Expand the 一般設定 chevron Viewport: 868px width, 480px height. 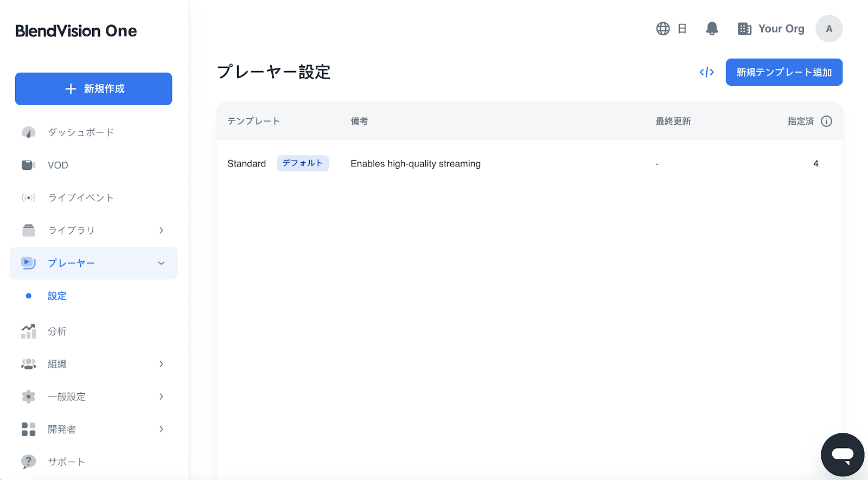pos(161,396)
